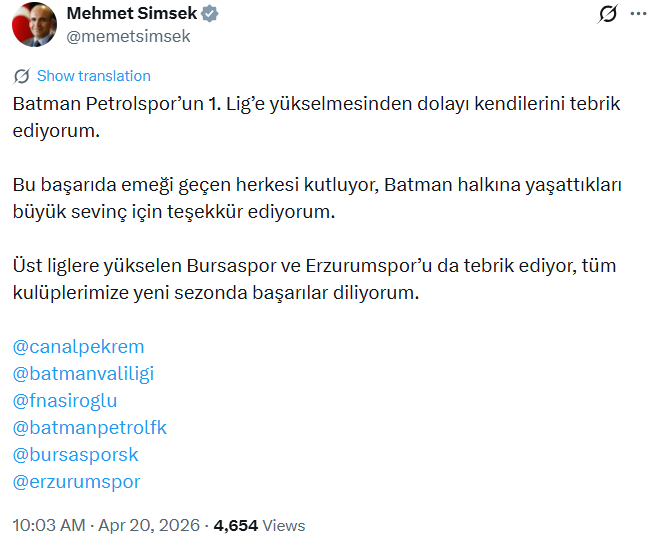Open the 4,654 Views count

(259, 525)
